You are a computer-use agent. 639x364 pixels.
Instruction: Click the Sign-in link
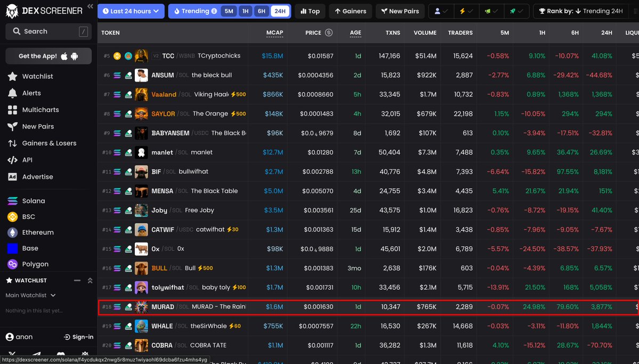pos(79,337)
